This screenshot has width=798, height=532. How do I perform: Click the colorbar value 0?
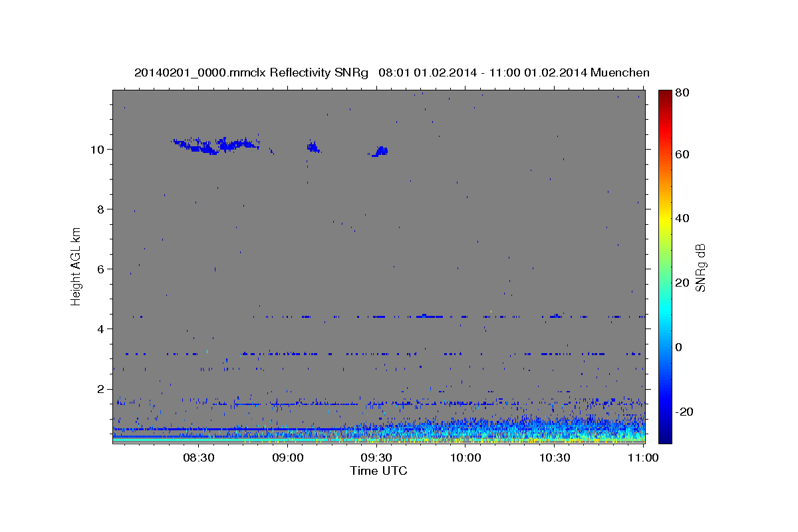pyautogui.click(x=679, y=347)
